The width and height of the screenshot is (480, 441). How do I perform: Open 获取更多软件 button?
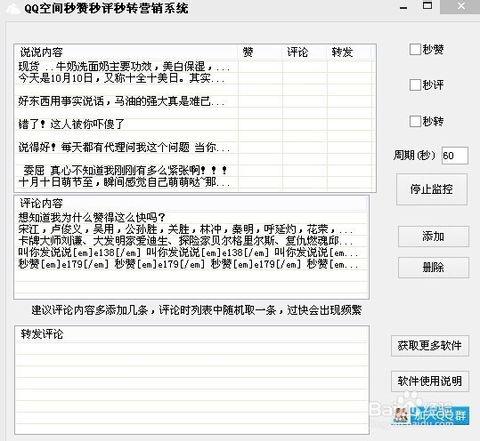tap(430, 345)
